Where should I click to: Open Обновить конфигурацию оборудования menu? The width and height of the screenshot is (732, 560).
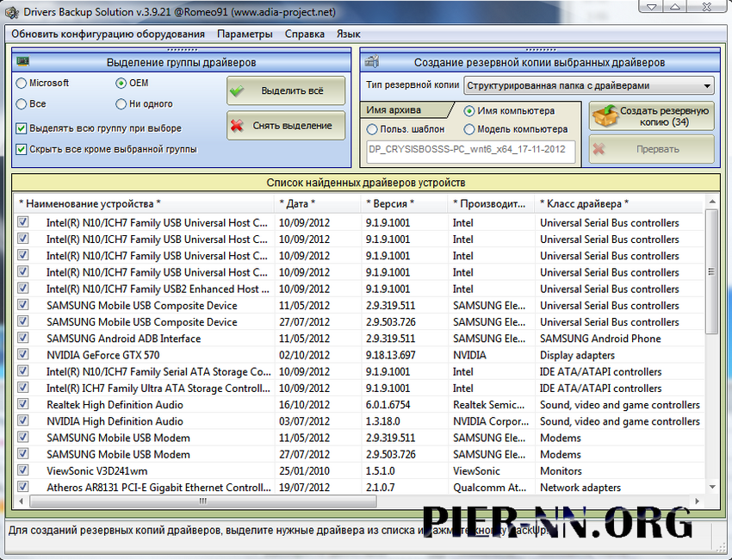[108, 34]
